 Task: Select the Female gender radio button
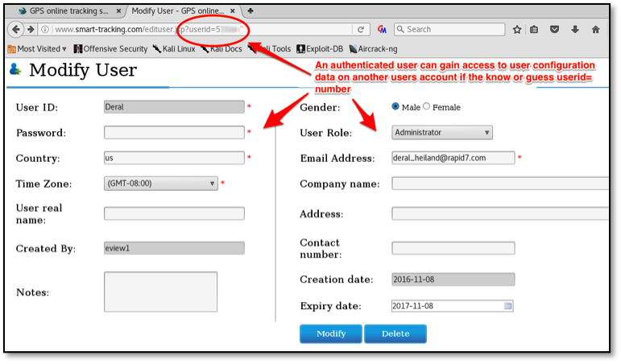pos(427,106)
